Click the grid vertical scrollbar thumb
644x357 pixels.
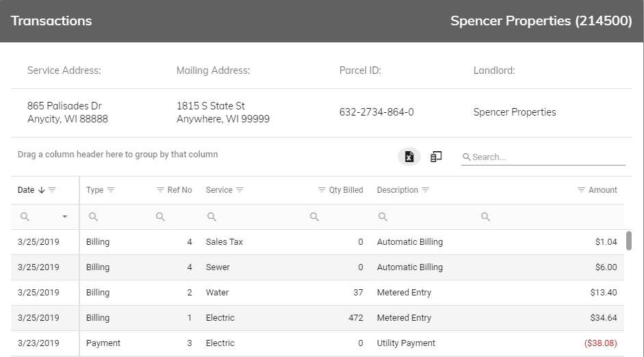pyautogui.click(x=628, y=241)
